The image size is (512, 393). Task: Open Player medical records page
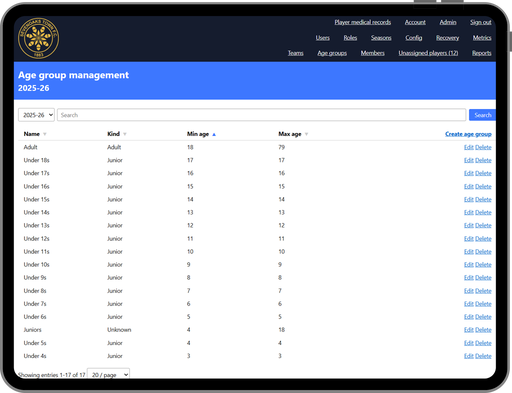pyautogui.click(x=363, y=22)
